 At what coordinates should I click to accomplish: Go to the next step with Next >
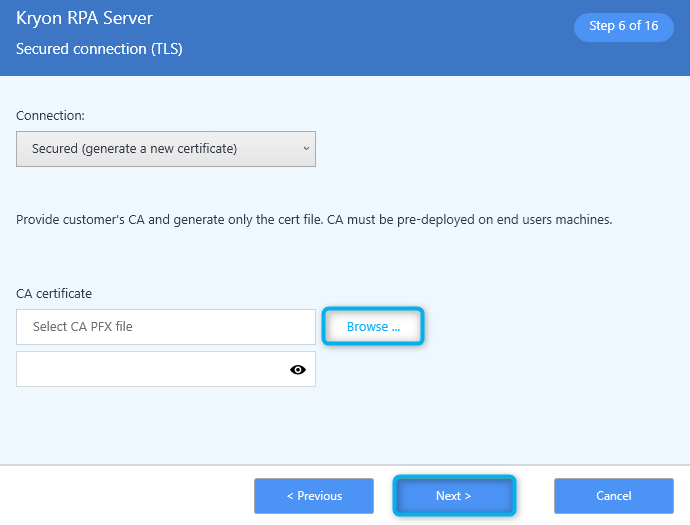point(454,496)
